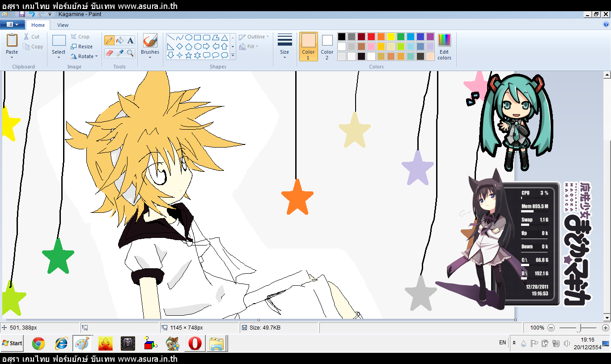This screenshot has height=364, width=611.
Task: Choose the Rounded rectangle shape
Action: [206, 38]
